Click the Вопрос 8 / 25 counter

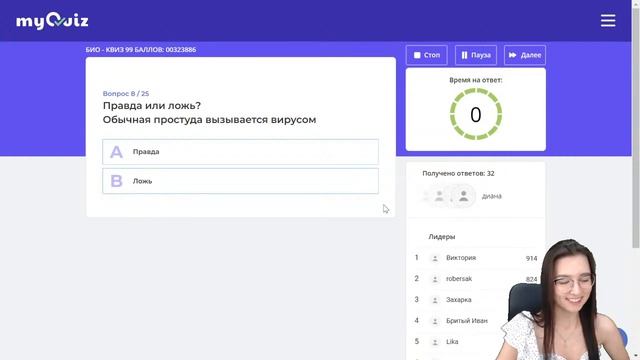[126, 93]
